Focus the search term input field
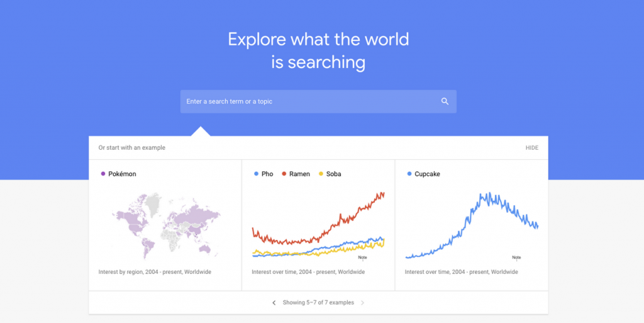Image resolution: width=644 pixels, height=323 pixels. (x=318, y=101)
